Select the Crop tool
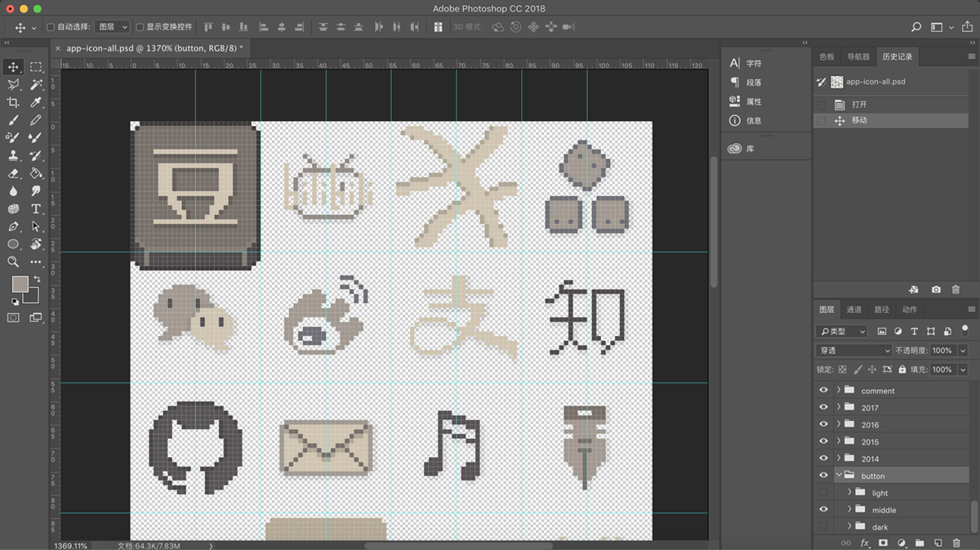This screenshot has height=550, width=980. tap(13, 102)
